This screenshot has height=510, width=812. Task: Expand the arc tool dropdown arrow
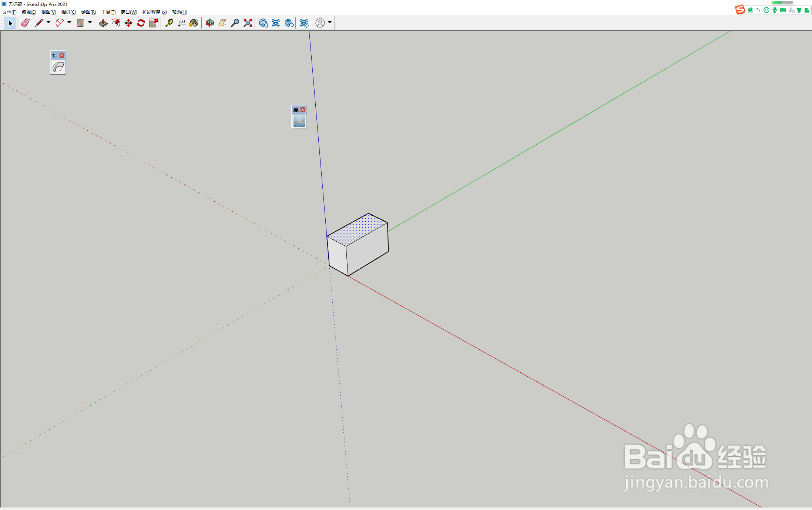point(69,23)
